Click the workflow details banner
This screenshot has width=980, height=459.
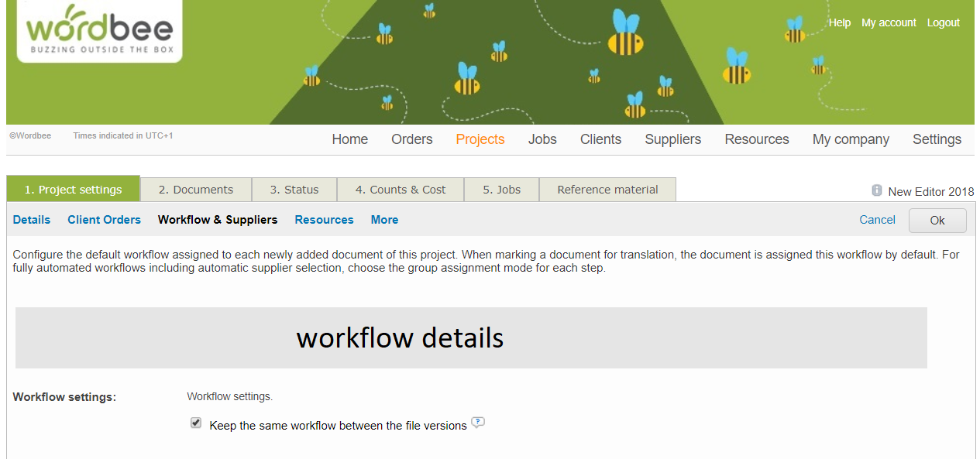click(x=471, y=338)
